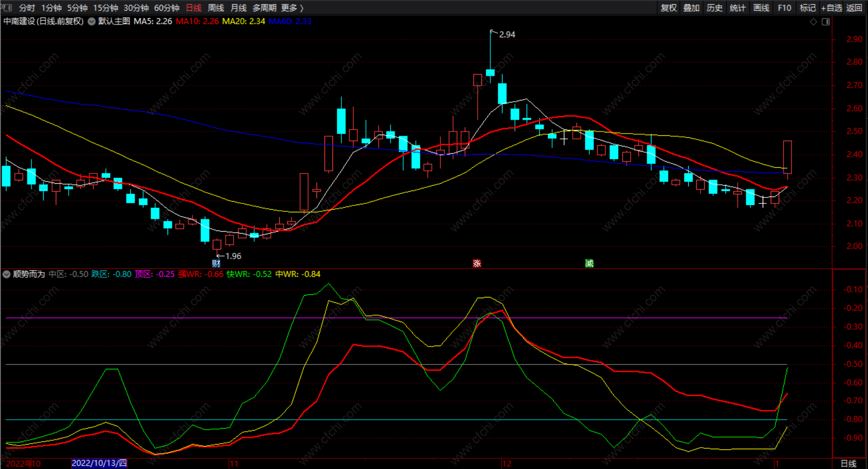Screen dimensions: 868x469
Task: Open the 默认主图 indicator dropdown arrow
Action: (x=91, y=21)
